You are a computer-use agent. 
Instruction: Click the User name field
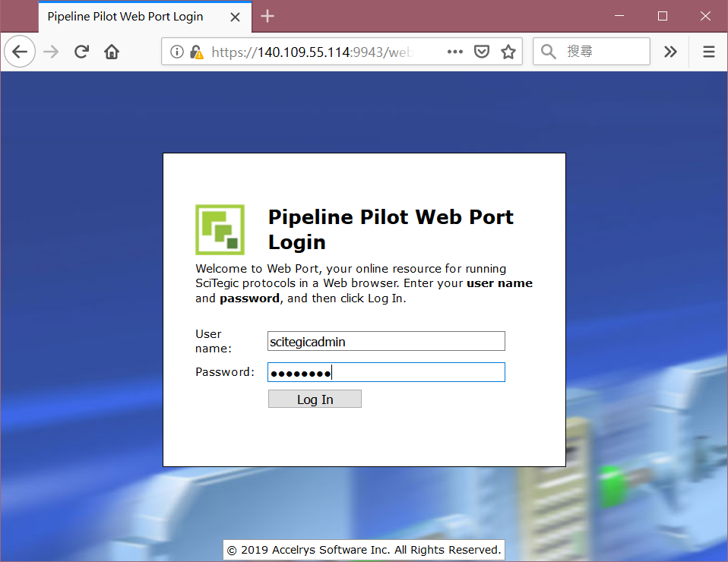[386, 341]
